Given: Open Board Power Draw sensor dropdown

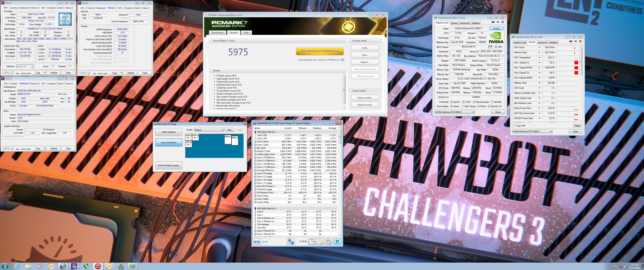Looking at the screenshot, I should [x=539, y=108].
